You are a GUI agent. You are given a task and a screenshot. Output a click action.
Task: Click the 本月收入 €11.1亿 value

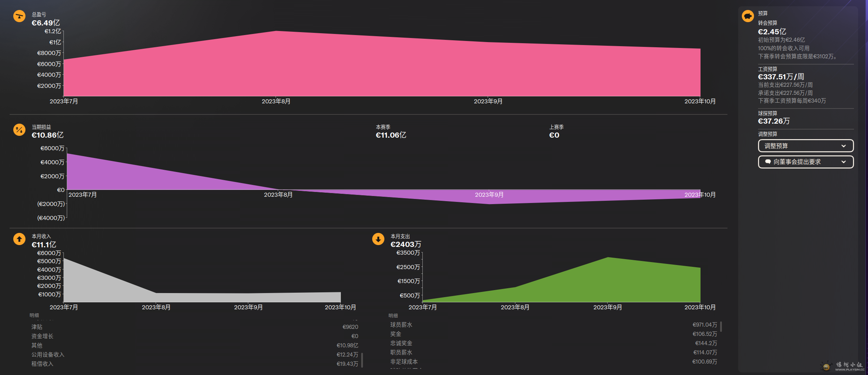(x=44, y=245)
